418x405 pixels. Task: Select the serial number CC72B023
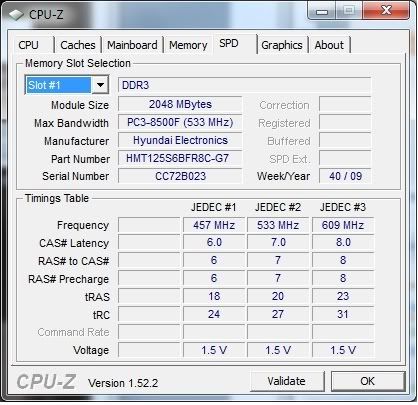tap(180, 176)
